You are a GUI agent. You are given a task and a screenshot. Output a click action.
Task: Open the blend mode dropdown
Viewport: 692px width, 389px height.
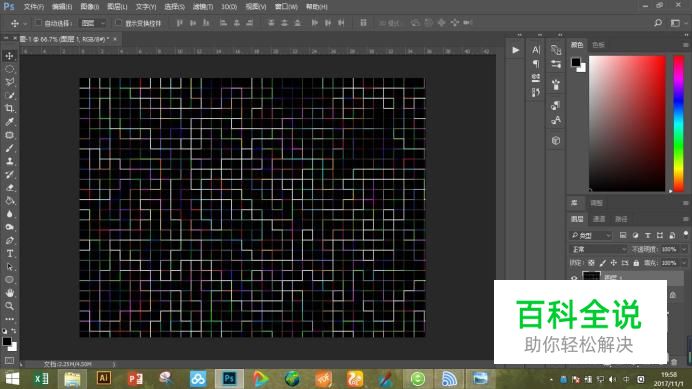[598, 249]
